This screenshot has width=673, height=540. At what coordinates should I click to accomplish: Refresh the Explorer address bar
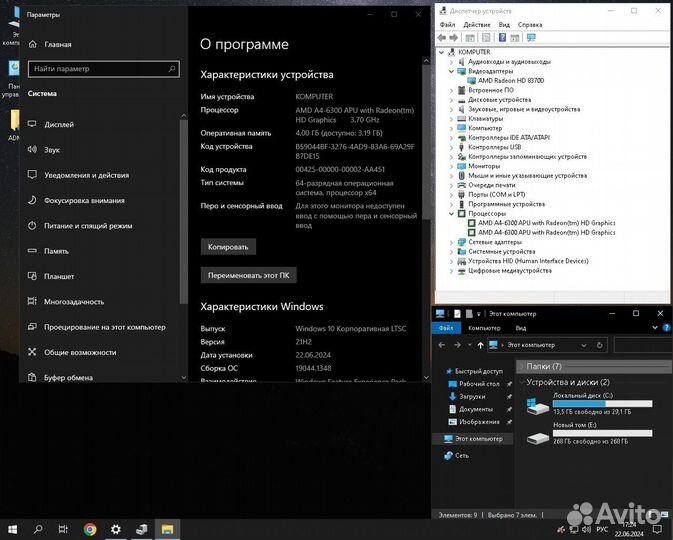[600, 345]
